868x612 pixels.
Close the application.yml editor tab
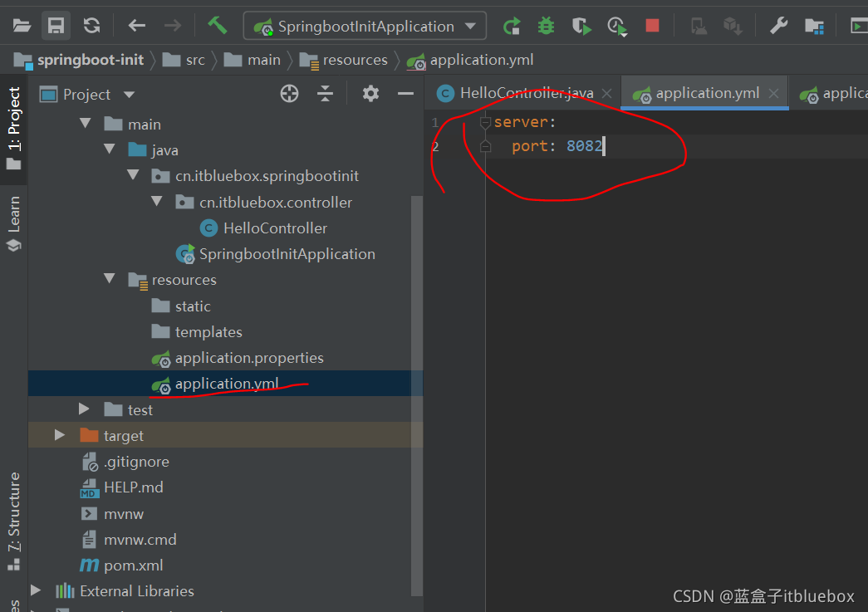[773, 94]
